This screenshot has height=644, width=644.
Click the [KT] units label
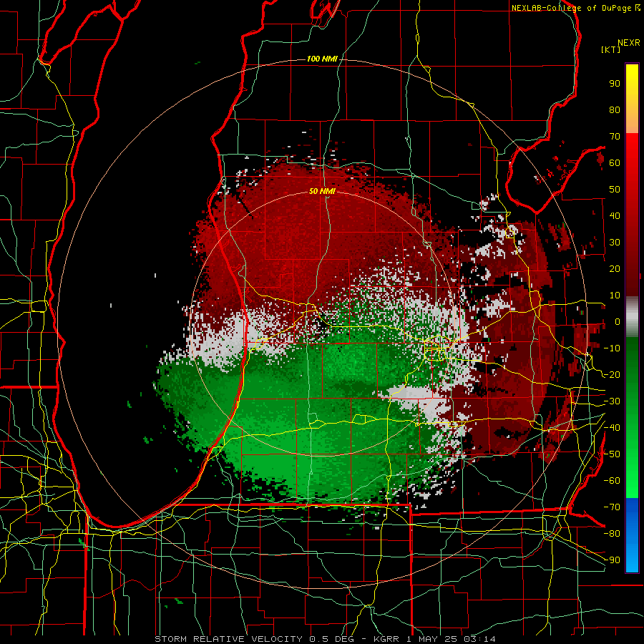pyautogui.click(x=611, y=49)
